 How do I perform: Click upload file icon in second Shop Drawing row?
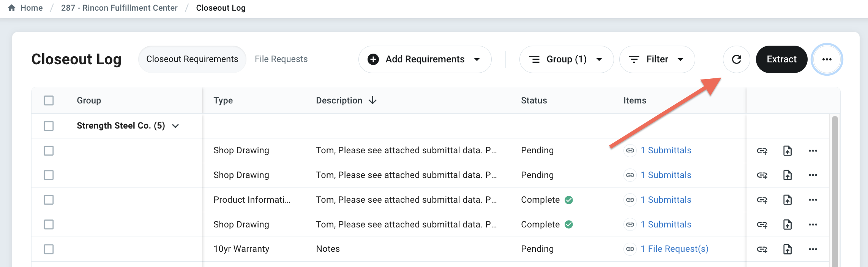tap(787, 175)
